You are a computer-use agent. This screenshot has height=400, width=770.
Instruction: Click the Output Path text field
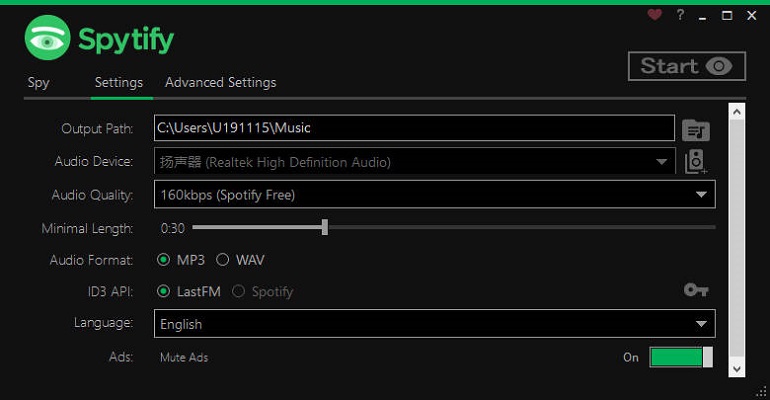coord(414,128)
